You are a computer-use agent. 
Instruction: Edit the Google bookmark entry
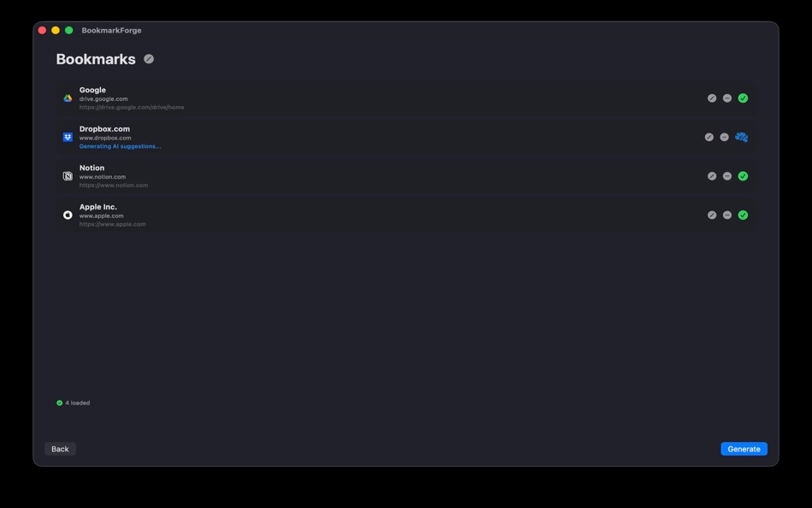(x=712, y=97)
